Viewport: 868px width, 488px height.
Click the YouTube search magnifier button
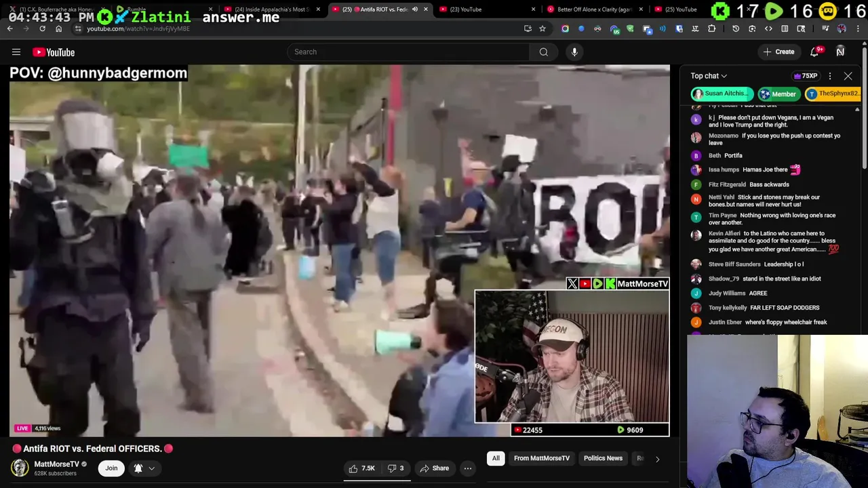[544, 52]
